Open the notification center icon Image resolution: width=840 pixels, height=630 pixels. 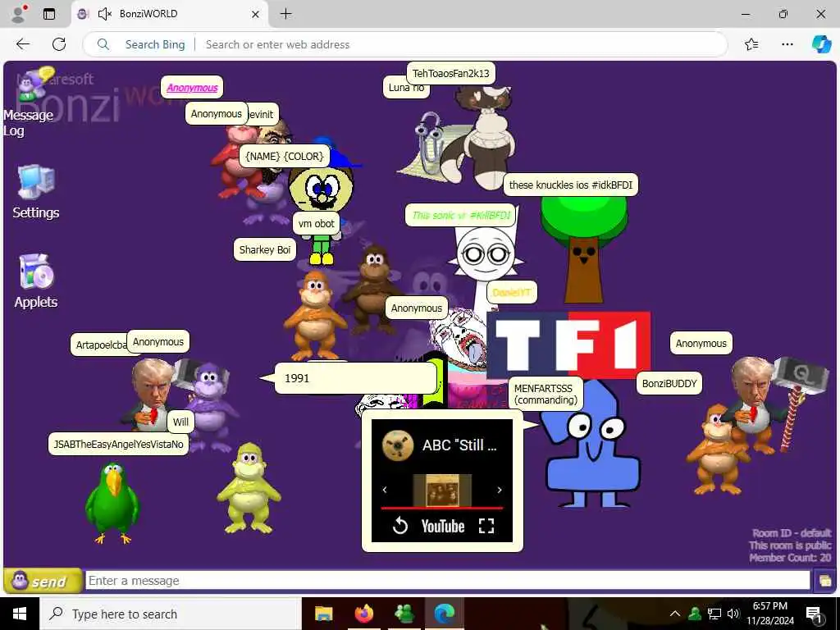tap(814, 614)
